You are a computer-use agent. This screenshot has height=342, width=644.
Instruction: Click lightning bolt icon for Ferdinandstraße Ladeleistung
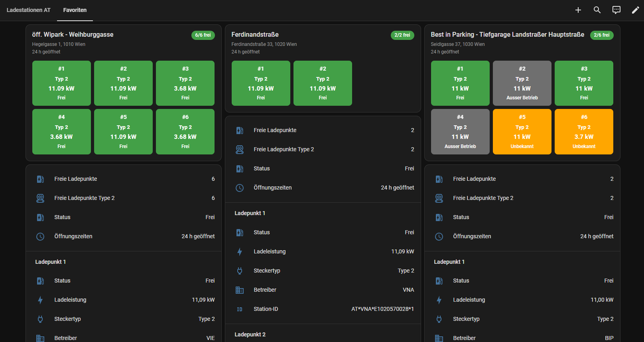point(240,252)
